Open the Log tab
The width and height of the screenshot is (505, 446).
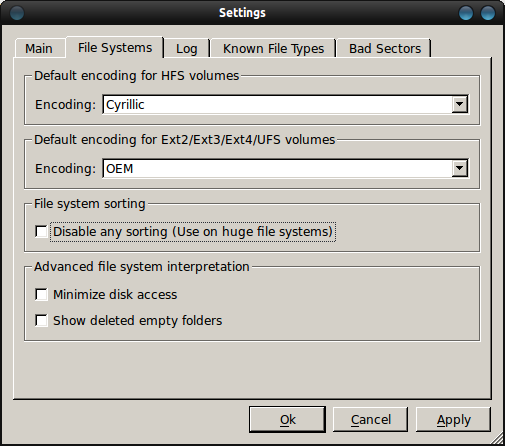(186, 49)
